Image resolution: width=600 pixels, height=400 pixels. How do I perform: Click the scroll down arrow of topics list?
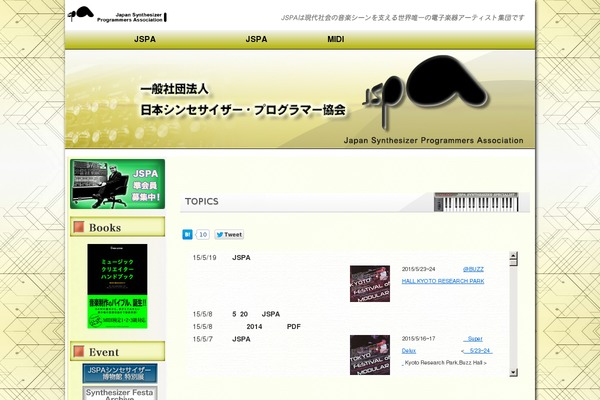514,372
